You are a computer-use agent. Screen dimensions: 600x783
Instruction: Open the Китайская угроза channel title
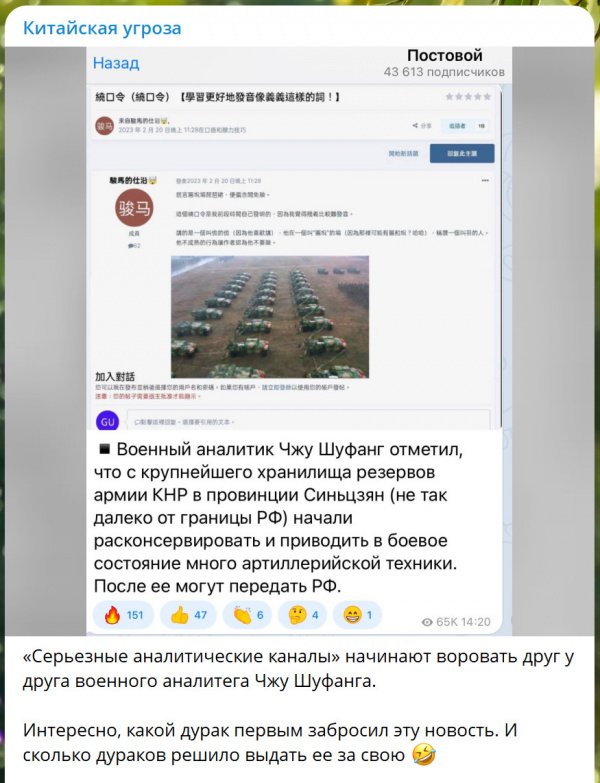102,28
